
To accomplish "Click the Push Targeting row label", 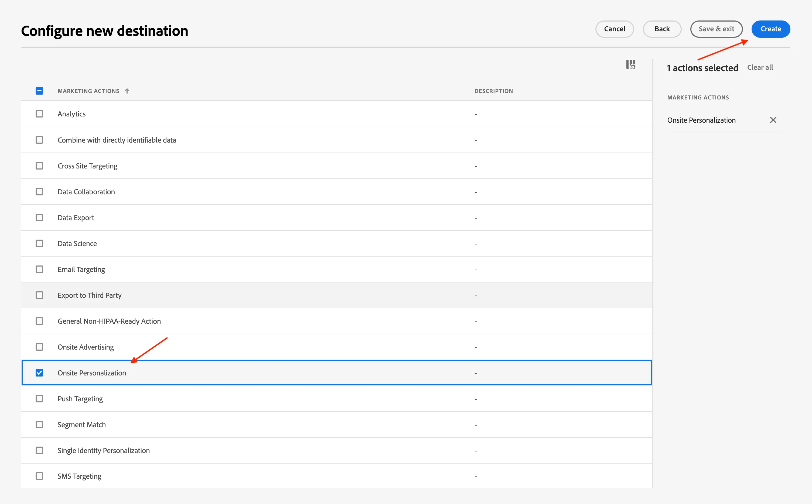I will (x=80, y=399).
